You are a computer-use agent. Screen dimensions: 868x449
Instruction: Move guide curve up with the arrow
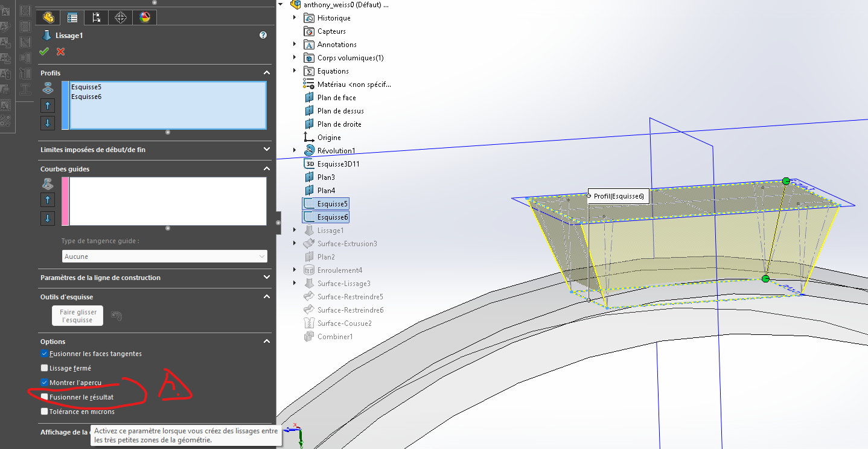[48, 200]
